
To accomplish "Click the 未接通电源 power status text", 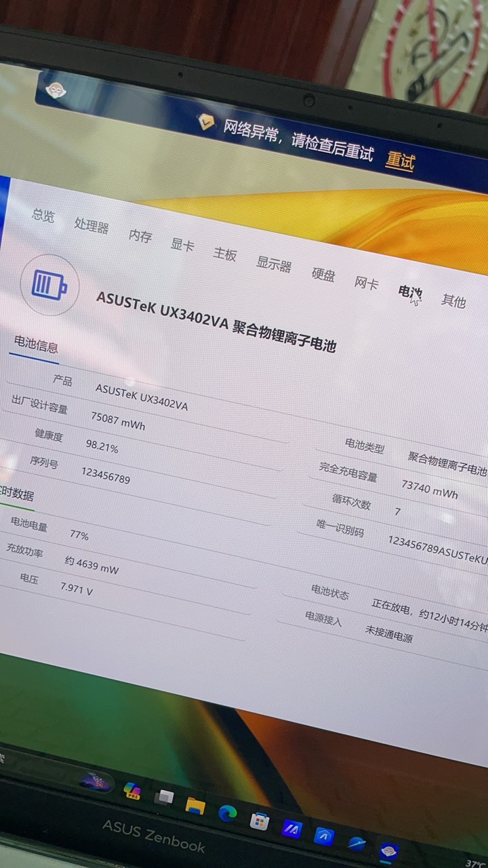I will pos(389,635).
